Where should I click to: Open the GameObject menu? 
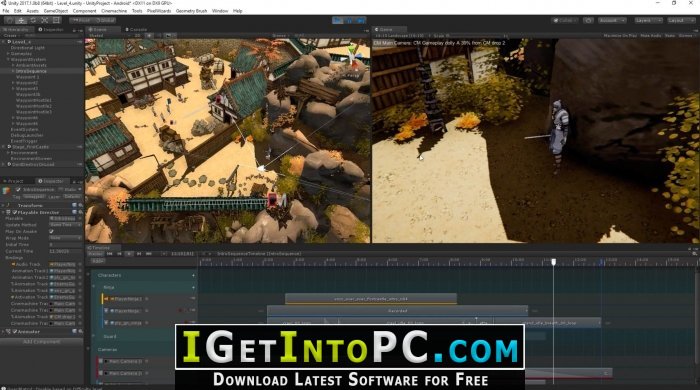coord(56,11)
